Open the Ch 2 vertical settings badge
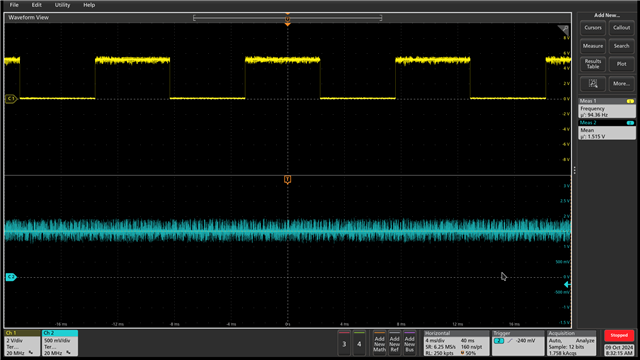 (60, 343)
